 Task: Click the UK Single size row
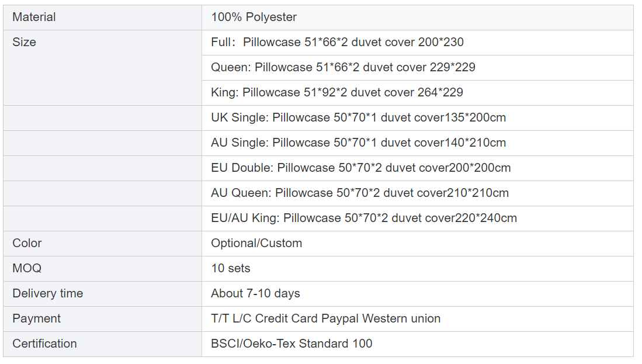pyautogui.click(x=358, y=118)
